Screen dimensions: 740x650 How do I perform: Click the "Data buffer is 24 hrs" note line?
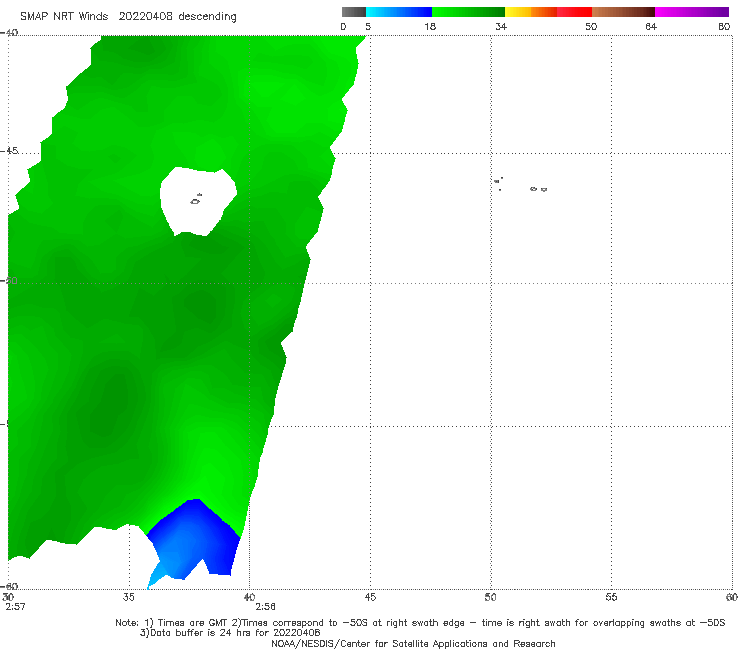click(x=230, y=633)
